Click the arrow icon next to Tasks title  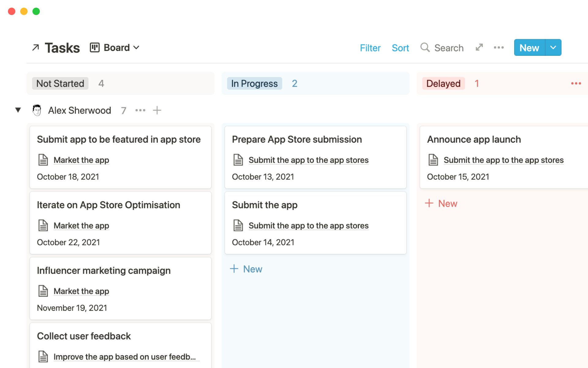pos(36,48)
